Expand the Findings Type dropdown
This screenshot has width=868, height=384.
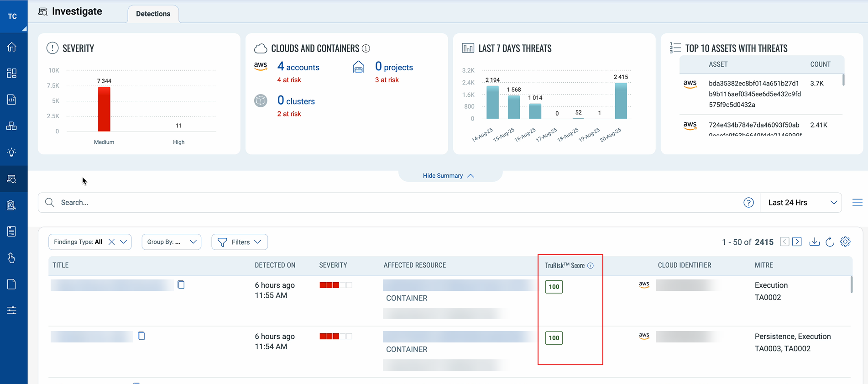(x=123, y=242)
